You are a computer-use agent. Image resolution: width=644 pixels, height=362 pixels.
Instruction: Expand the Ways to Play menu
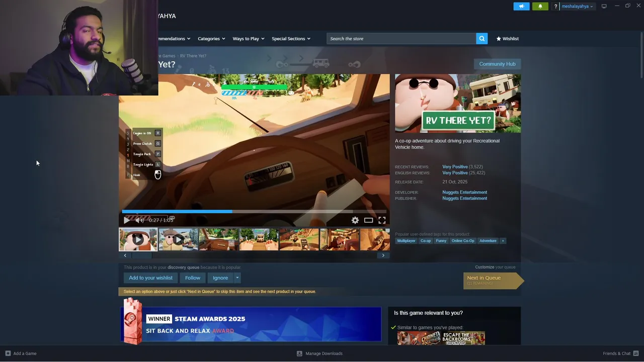coord(249,39)
